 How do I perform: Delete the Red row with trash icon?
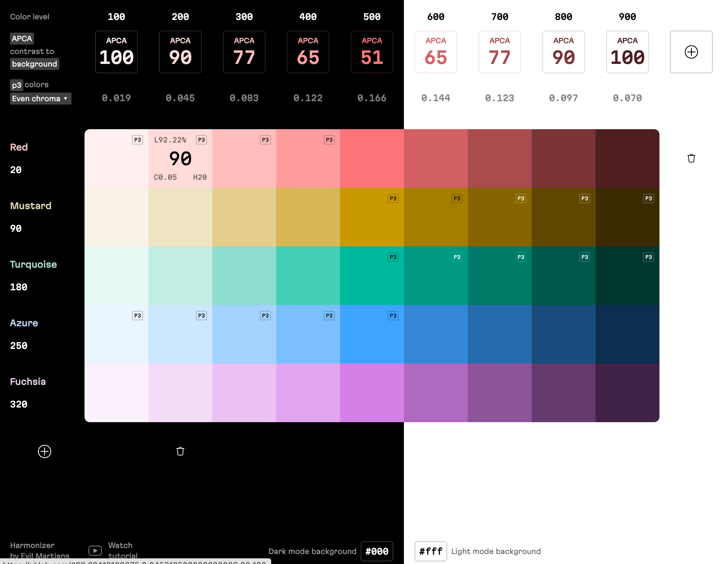(x=691, y=158)
